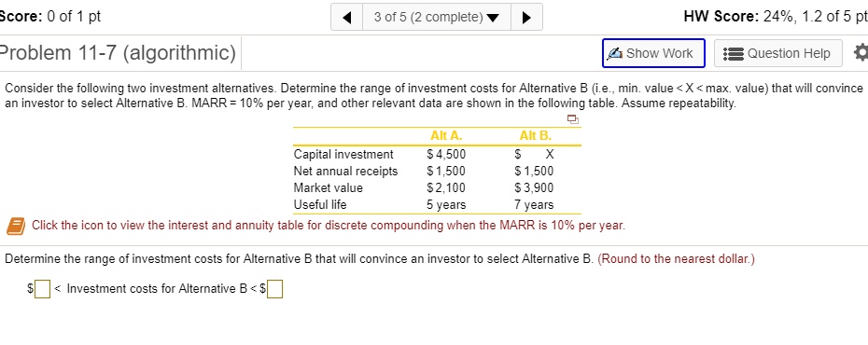Focus the minimum investment cost input box

coord(43,289)
